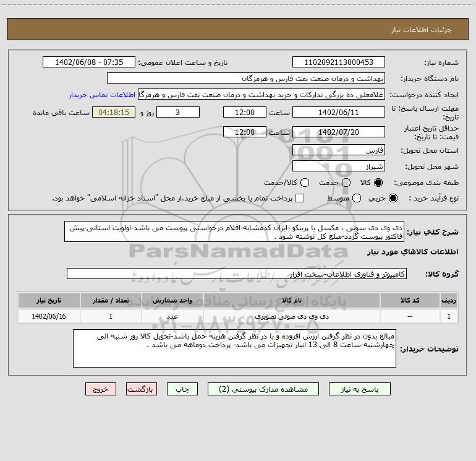
Task: Click the خروج exit button
Action: pyautogui.click(x=101, y=389)
